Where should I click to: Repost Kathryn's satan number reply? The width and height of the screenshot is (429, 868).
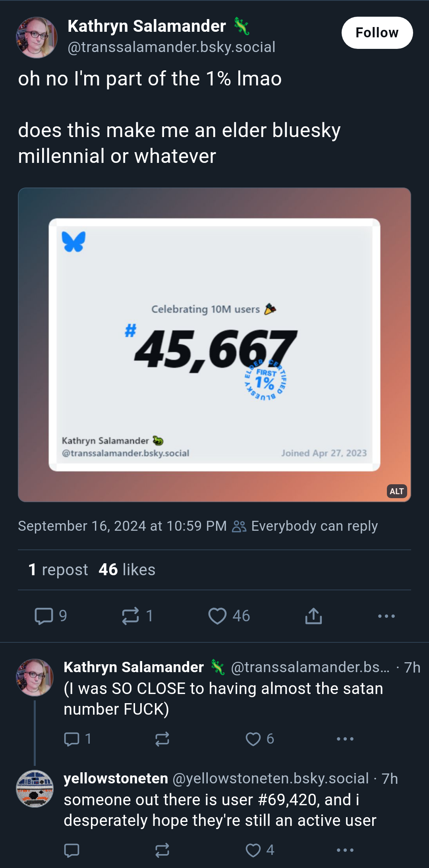162,739
